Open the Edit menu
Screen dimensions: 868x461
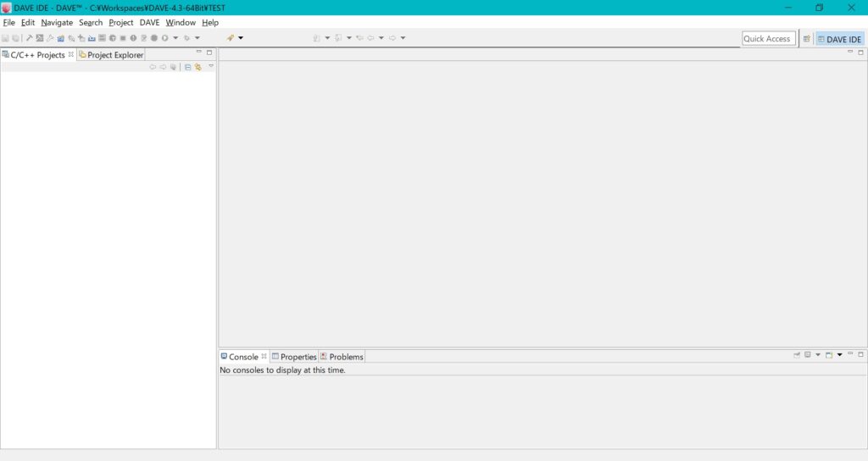pos(28,23)
